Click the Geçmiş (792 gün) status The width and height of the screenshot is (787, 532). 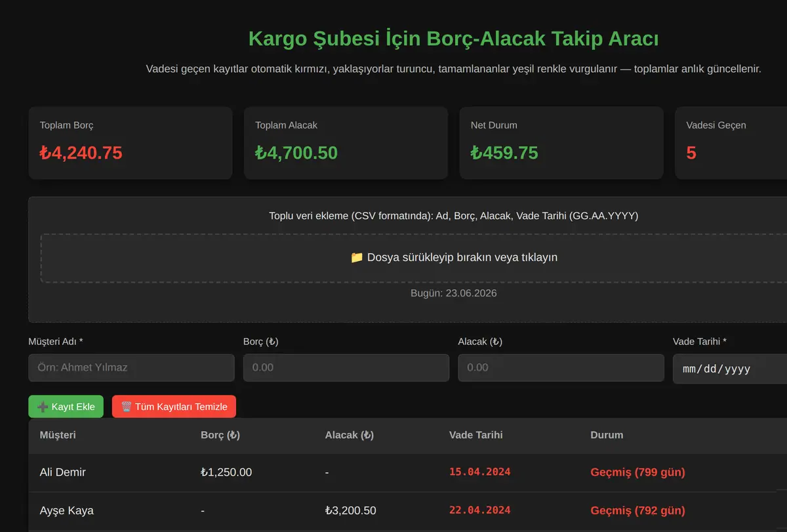pos(637,510)
